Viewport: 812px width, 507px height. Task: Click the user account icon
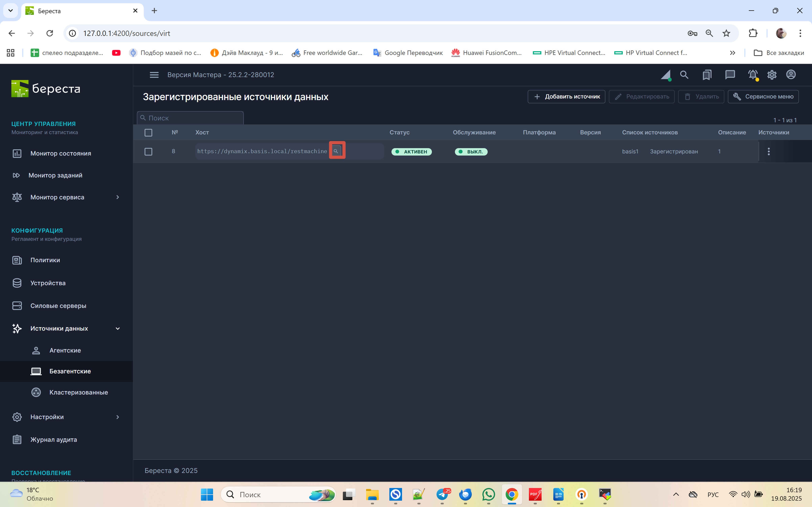pos(791,74)
